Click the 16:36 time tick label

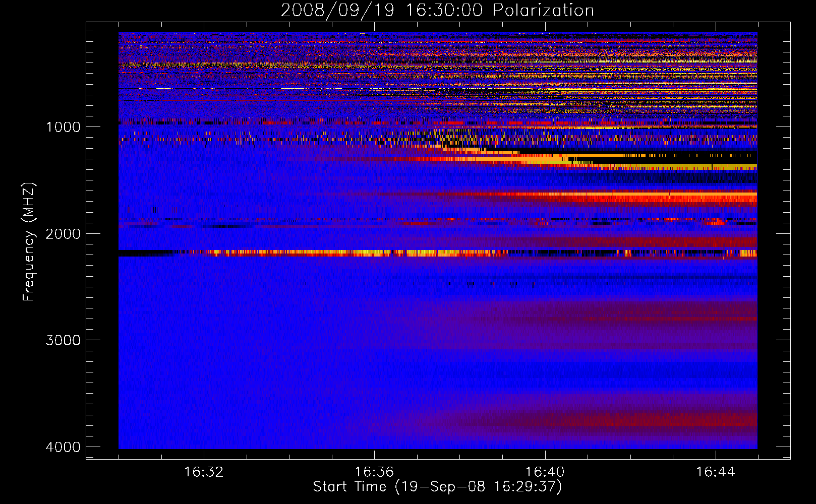(374, 472)
